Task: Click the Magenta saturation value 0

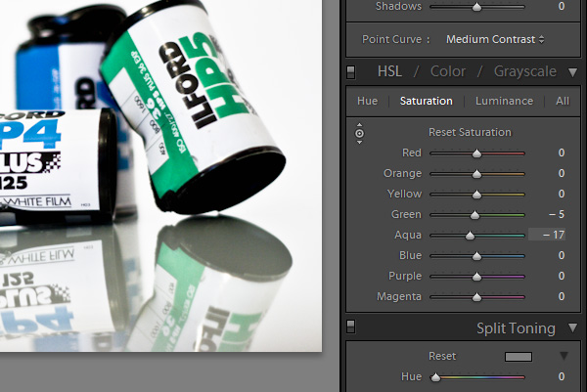Action: [x=562, y=296]
